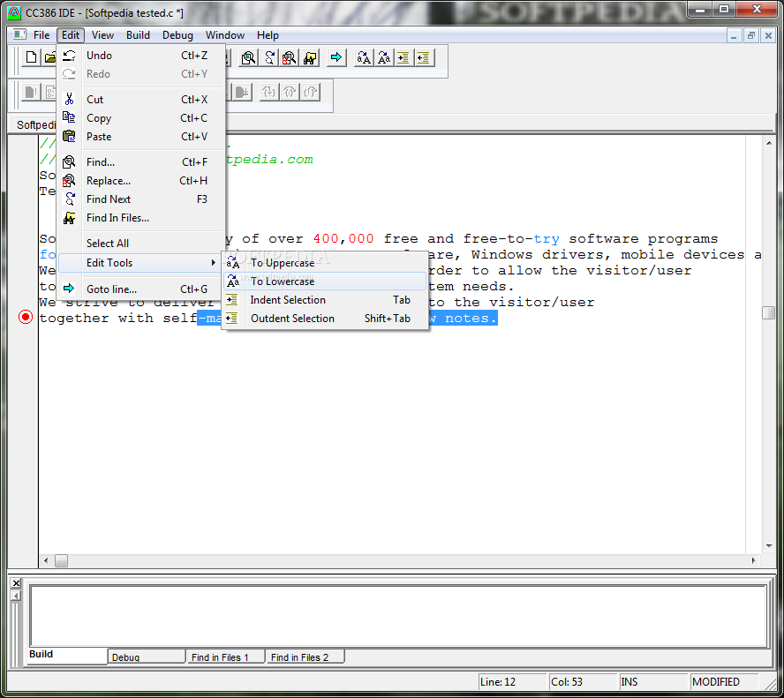Close the open Edit menu via its title

point(71,35)
